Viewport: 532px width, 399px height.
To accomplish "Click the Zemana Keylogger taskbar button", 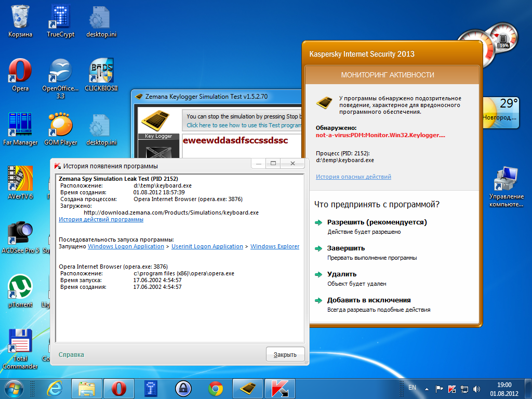I will [248, 388].
